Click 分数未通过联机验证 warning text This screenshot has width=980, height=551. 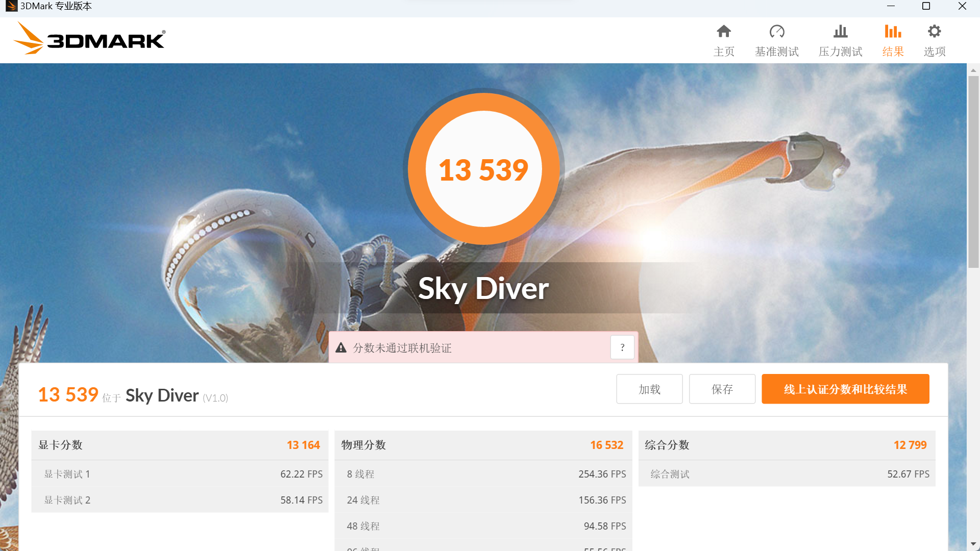(x=402, y=348)
